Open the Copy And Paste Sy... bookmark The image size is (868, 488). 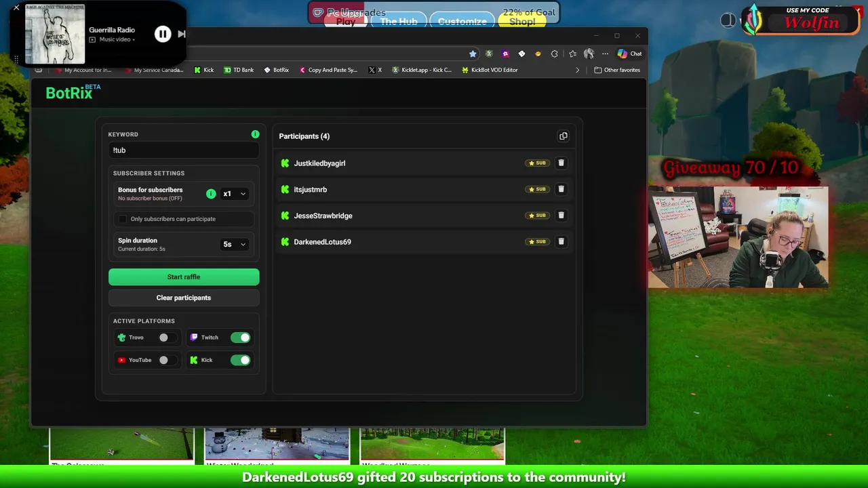pyautogui.click(x=328, y=70)
